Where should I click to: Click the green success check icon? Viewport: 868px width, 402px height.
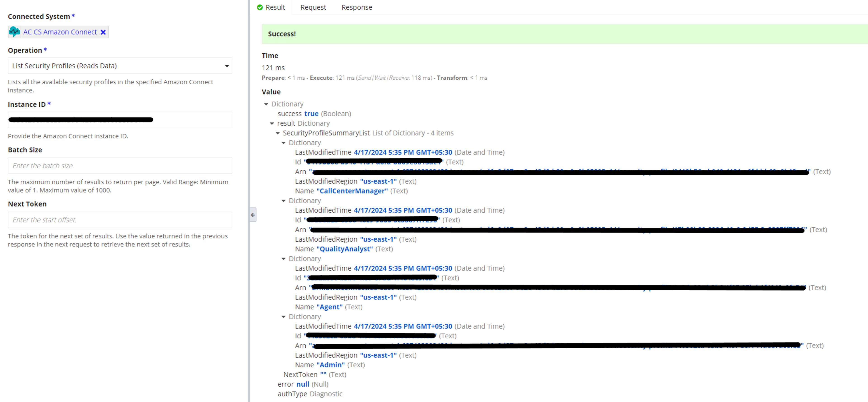[260, 7]
